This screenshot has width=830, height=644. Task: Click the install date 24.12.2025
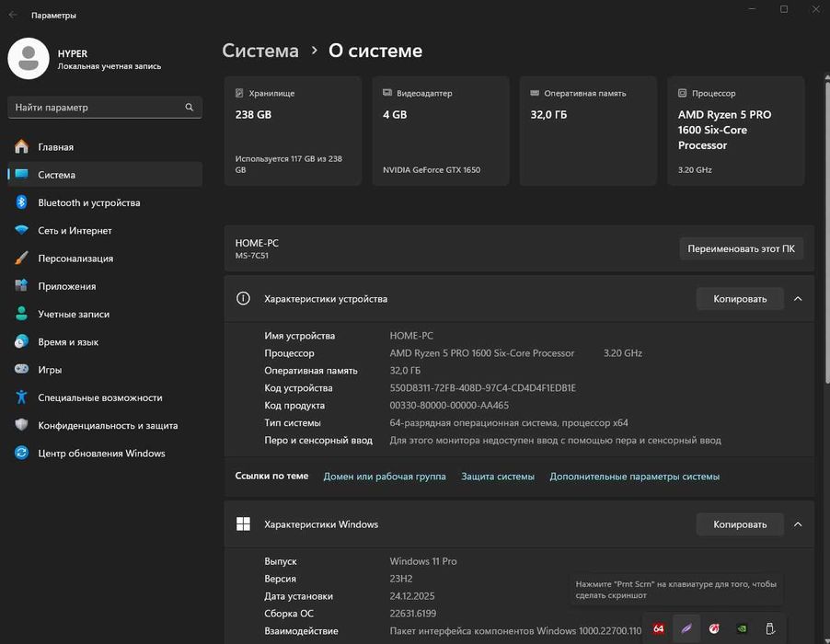[x=412, y=596]
